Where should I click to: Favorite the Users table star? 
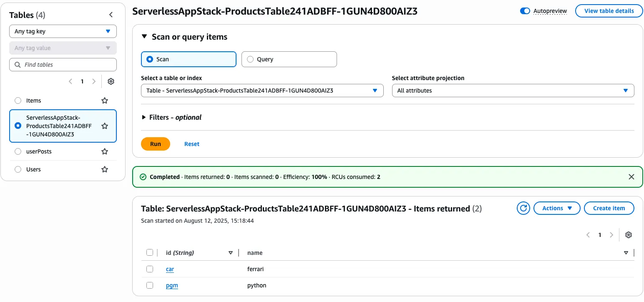(x=105, y=169)
